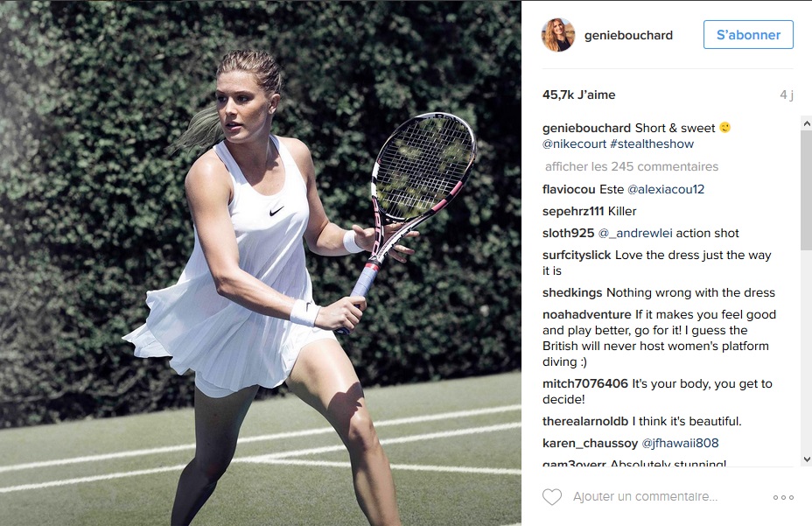Open the geniebouchard username in header
Screen dimensions: 812x526
(x=628, y=35)
